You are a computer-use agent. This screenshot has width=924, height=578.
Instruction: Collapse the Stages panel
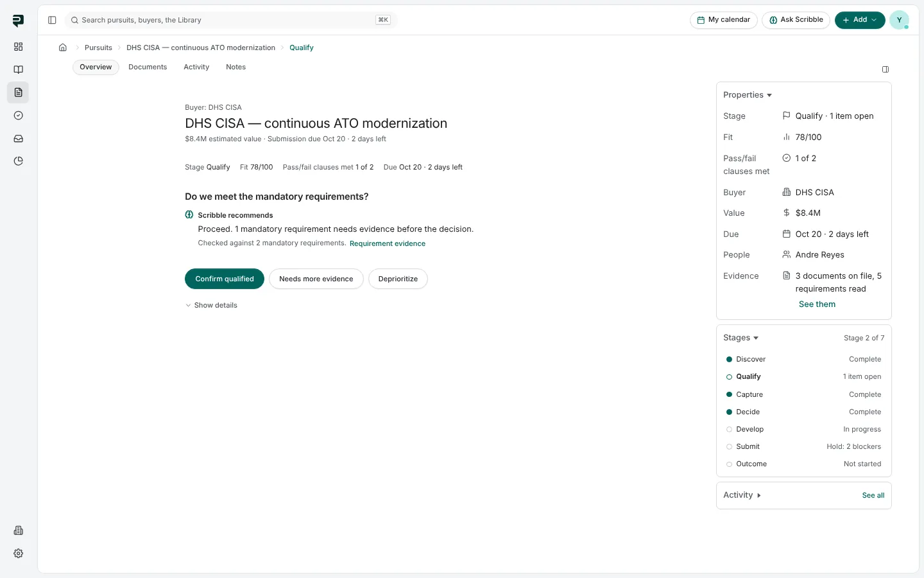pos(740,338)
